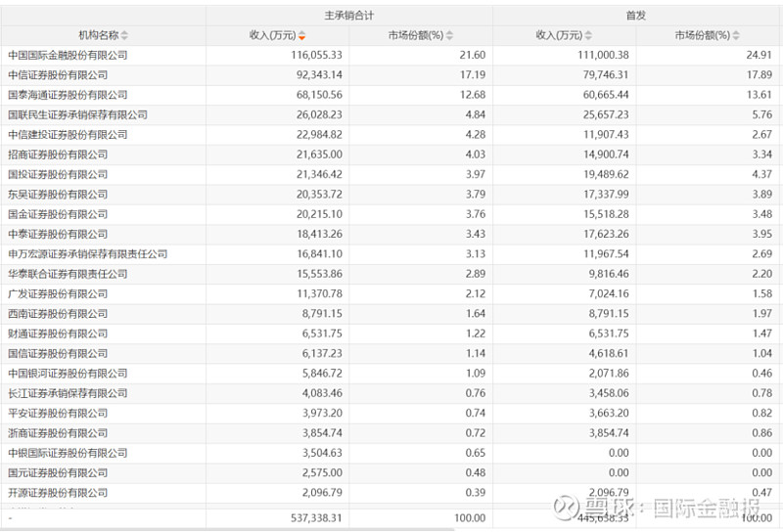Select 中国银河证券股份有限公司 row name
The width and height of the screenshot is (783, 532).
pyautogui.click(x=68, y=374)
